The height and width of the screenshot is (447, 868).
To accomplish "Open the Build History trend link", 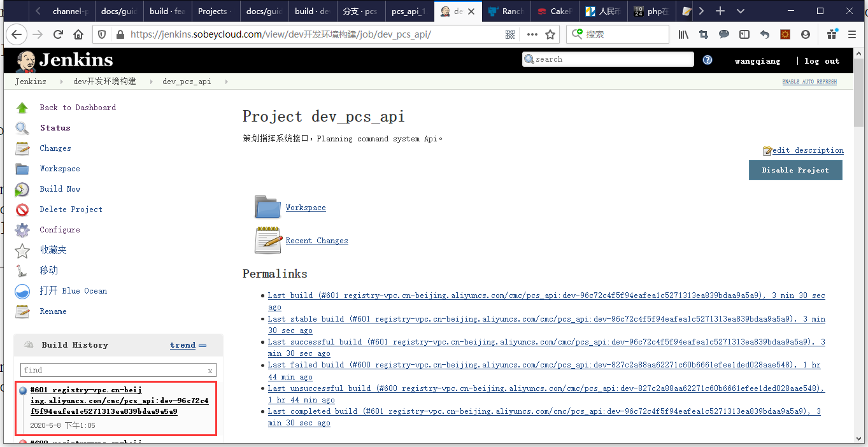I will click(x=183, y=345).
